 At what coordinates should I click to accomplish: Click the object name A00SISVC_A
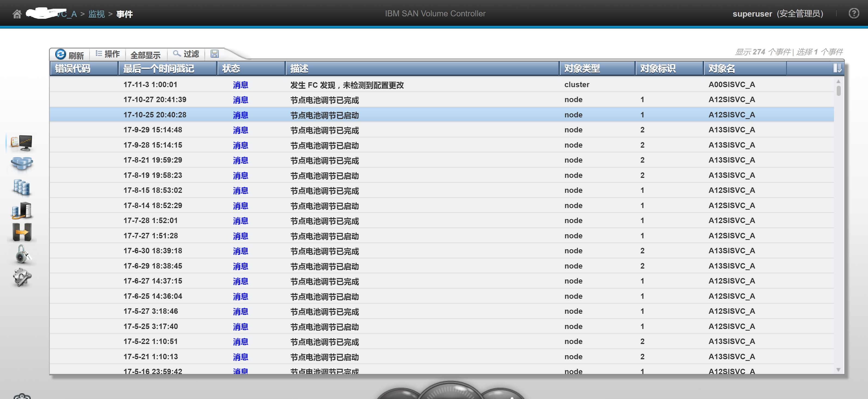(731, 85)
